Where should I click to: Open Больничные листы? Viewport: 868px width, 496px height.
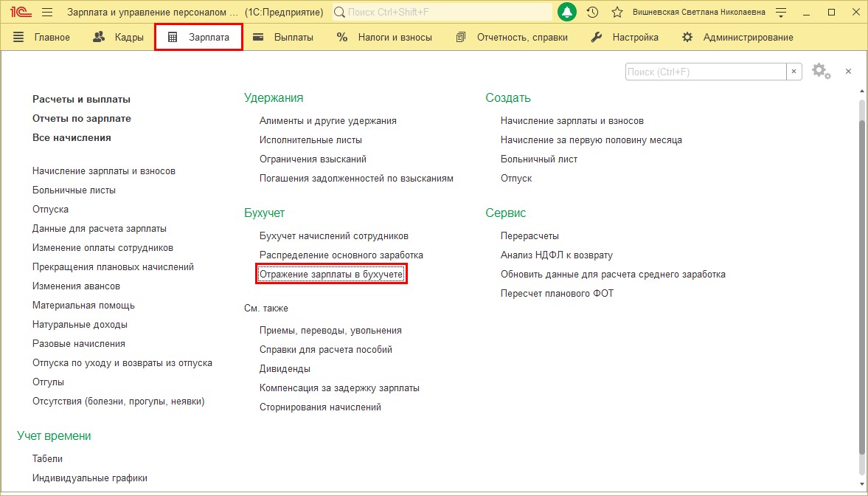pyautogui.click(x=74, y=190)
